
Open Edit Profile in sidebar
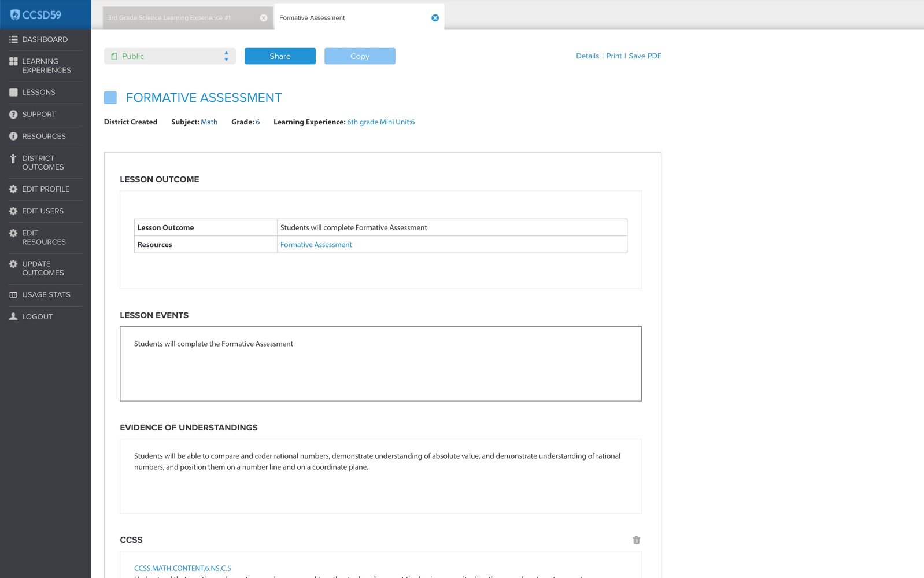point(46,189)
